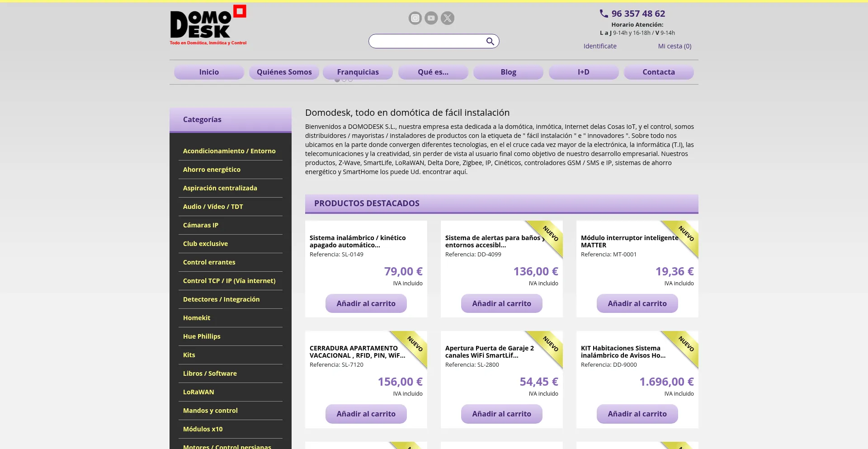Open the X (Twitter) social icon
Screen dimensions: 868x449
tap(448, 18)
